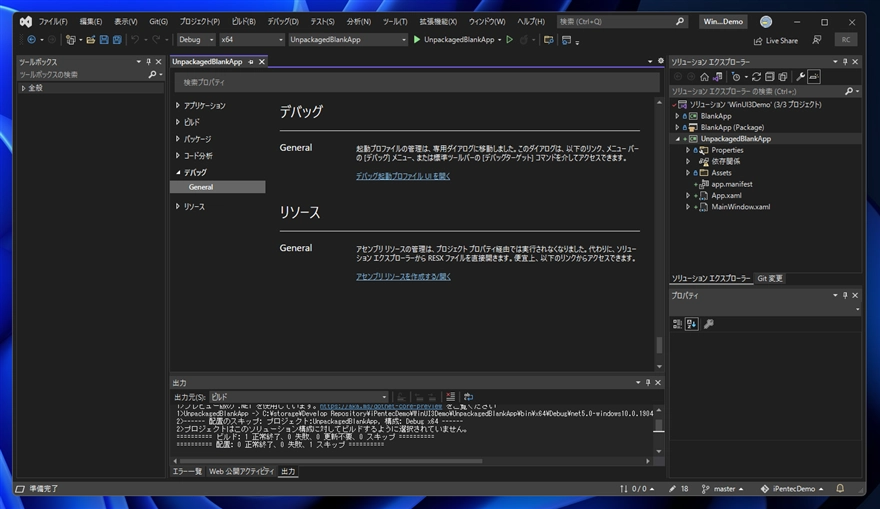Open the Debug configuration dropdown
The width and height of the screenshot is (880, 509).
(196, 39)
